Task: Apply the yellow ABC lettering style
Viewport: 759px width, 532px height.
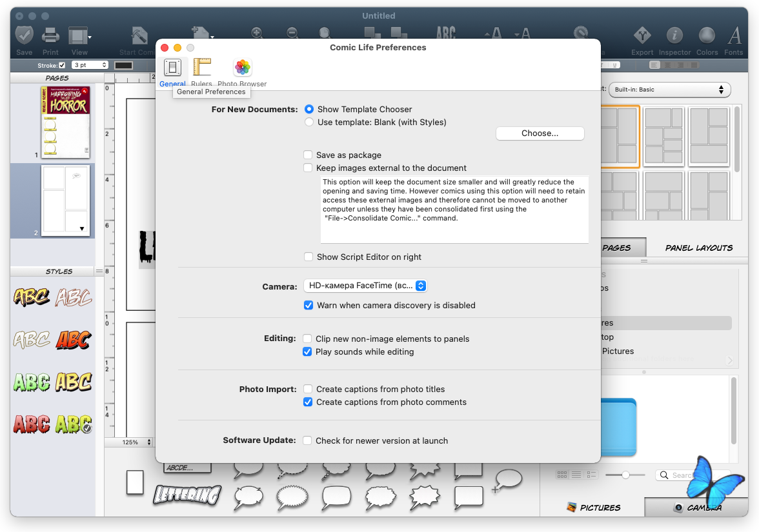Action: pyautogui.click(x=73, y=382)
